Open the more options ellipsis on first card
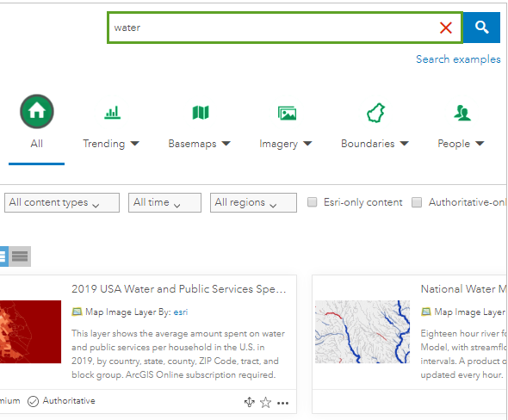The width and height of the screenshot is (508, 420). 282,403
